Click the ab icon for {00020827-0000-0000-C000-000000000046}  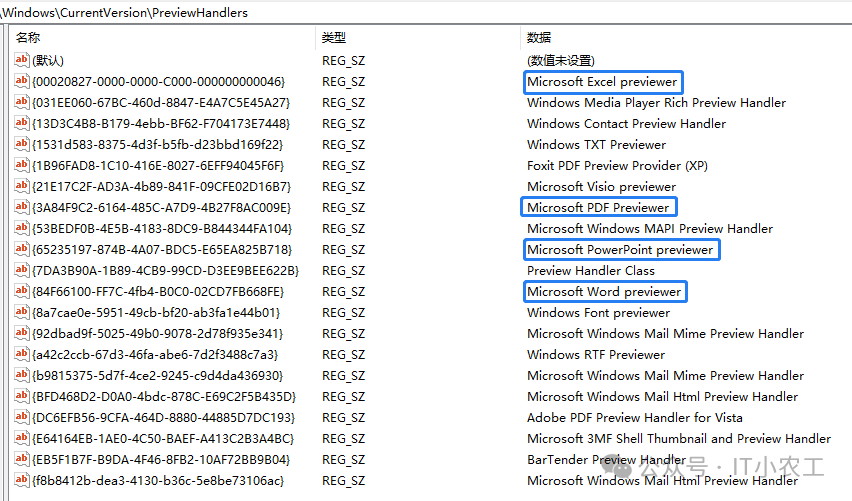(x=22, y=81)
